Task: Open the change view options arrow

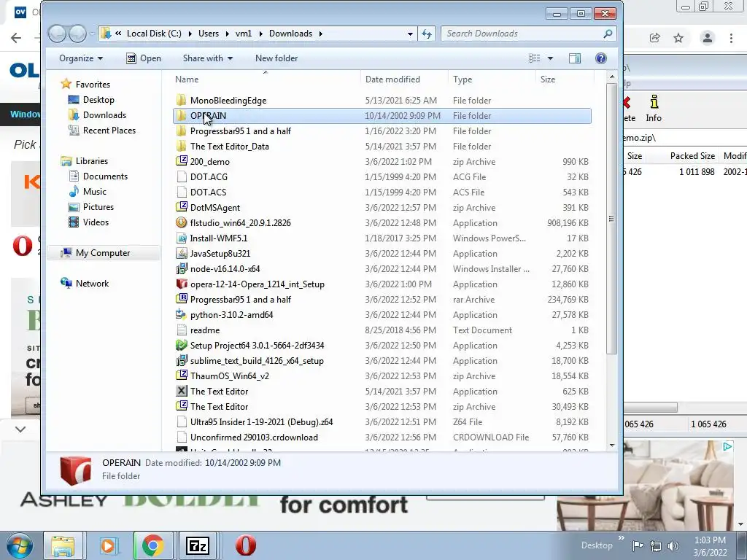Action: (550, 58)
